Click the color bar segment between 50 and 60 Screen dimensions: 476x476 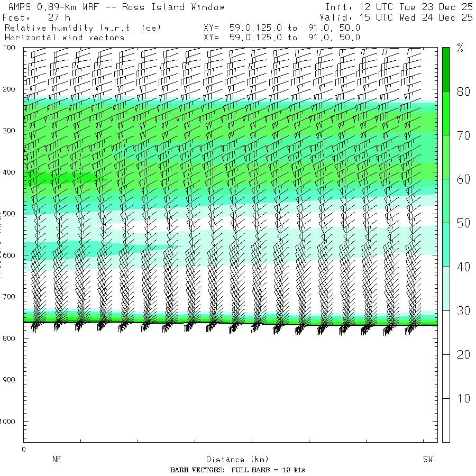tap(446, 200)
